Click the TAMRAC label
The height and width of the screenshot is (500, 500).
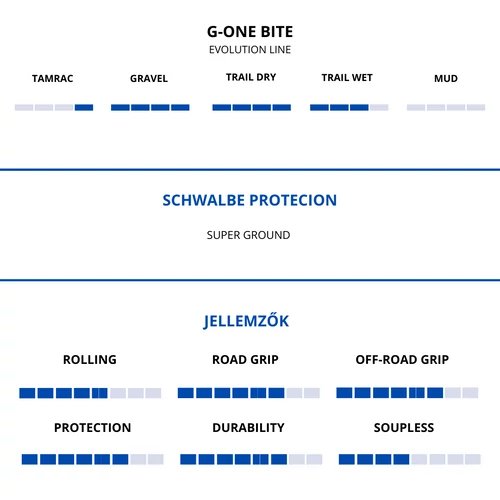click(x=53, y=78)
